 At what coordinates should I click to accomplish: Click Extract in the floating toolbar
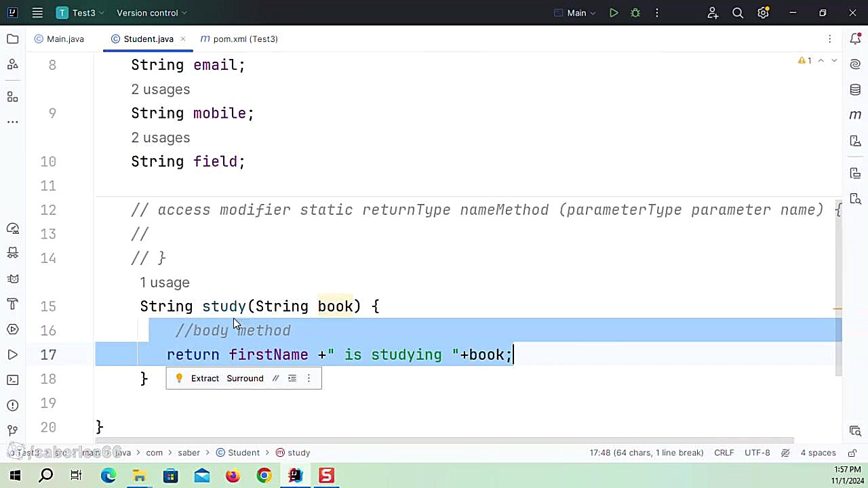205,378
